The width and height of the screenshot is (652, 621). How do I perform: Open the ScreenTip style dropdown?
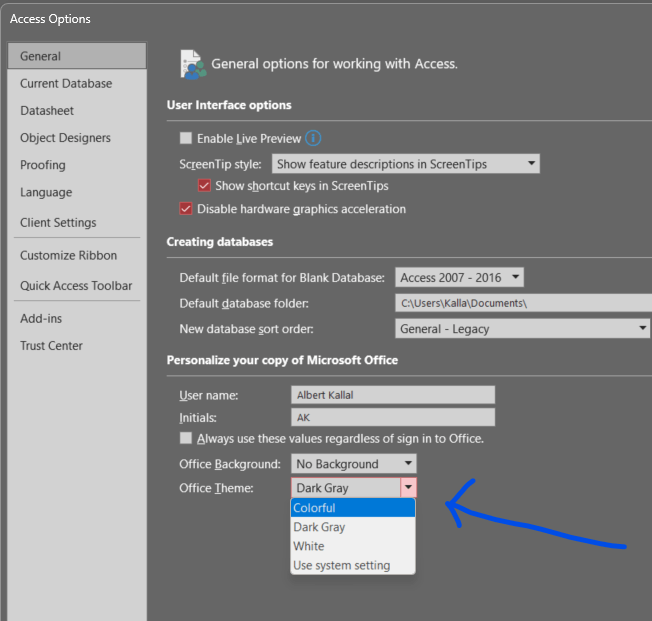pos(405,164)
